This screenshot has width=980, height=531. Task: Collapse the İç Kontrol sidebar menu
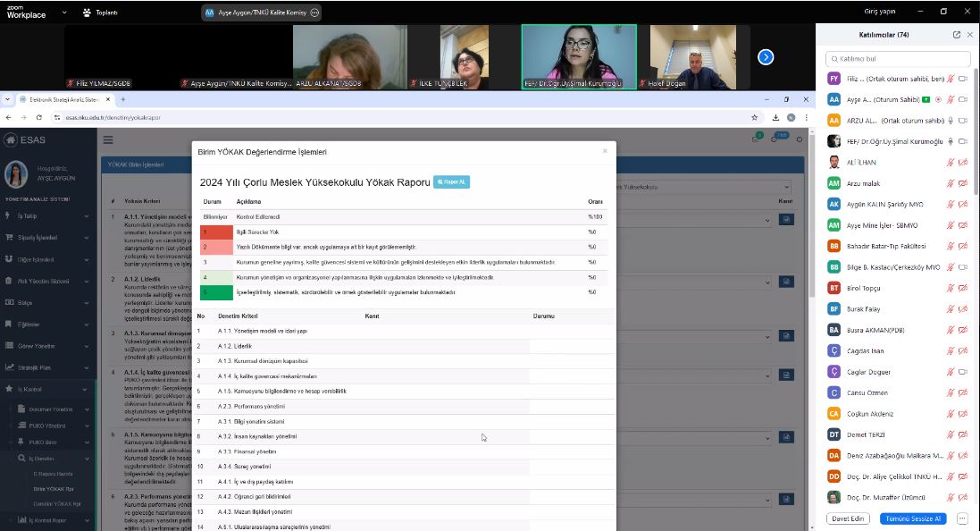48,389
